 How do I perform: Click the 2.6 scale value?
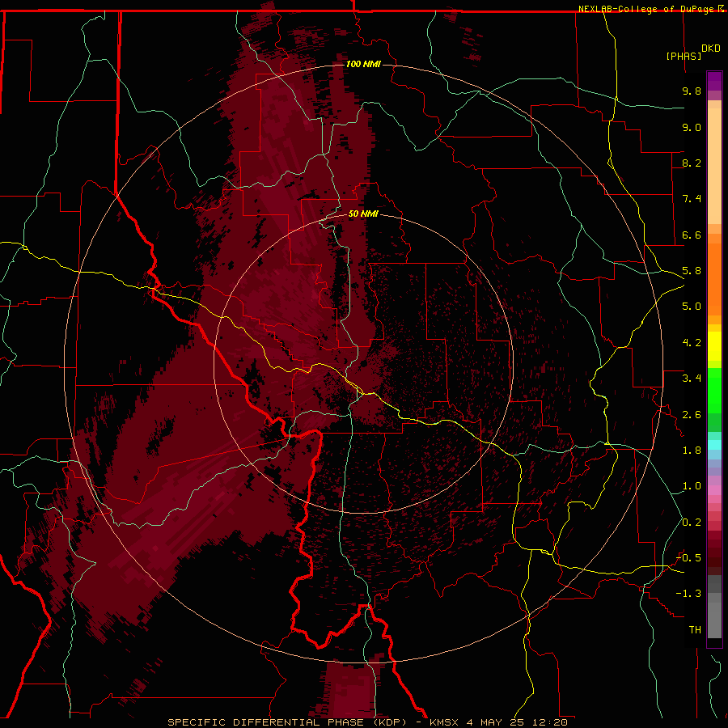pos(692,415)
